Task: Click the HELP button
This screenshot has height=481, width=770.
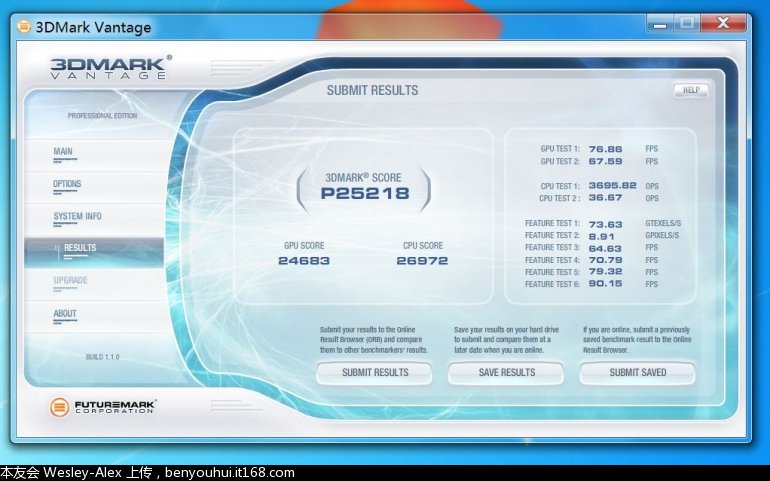Action: click(x=691, y=90)
